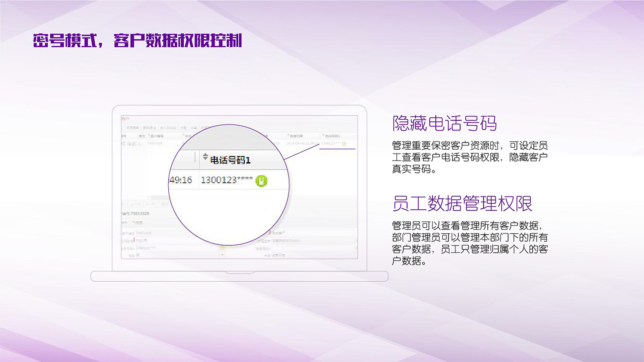Image resolution: width=644 pixels, height=362 pixels.
Task: Click the green call icon next to the 电话号码1 form field
Action: (222, 247)
